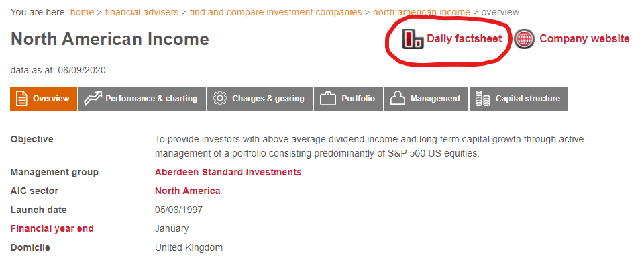The width and height of the screenshot is (644, 262).
Task: Click the Financial year end glossary term
Action: pos(52,228)
